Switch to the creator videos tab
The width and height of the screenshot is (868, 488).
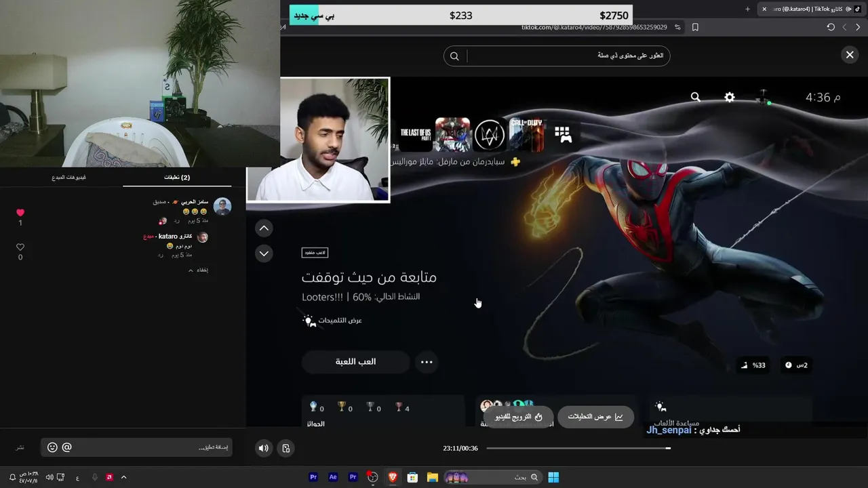(x=69, y=178)
